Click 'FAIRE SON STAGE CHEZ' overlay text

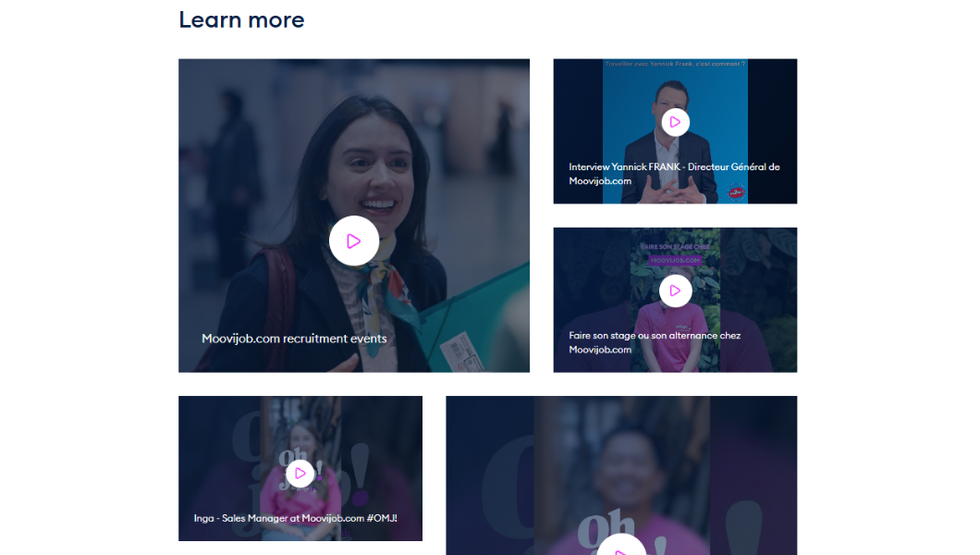675,247
